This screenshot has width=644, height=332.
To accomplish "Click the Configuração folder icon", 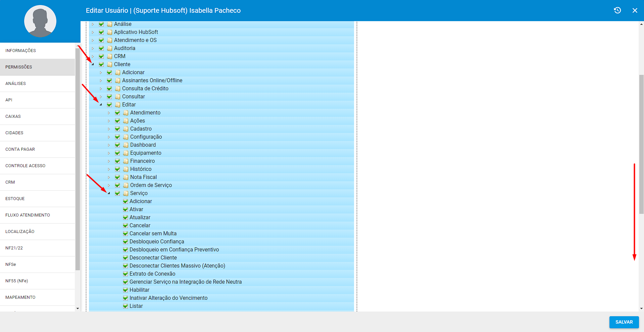I will (126, 137).
